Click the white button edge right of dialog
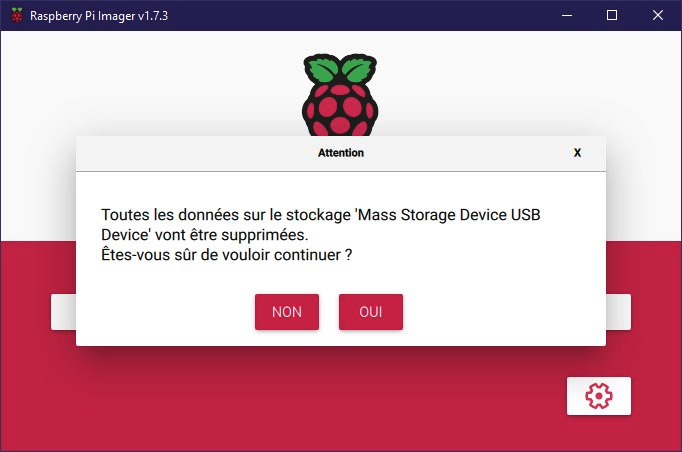The height and width of the screenshot is (452, 682). tap(619, 312)
